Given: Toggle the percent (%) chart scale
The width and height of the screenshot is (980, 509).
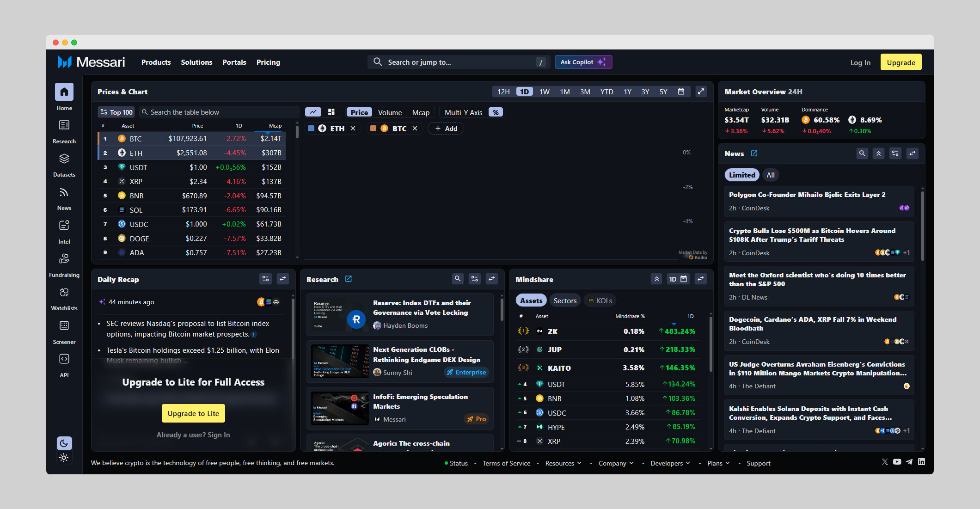Looking at the screenshot, I should coord(496,112).
